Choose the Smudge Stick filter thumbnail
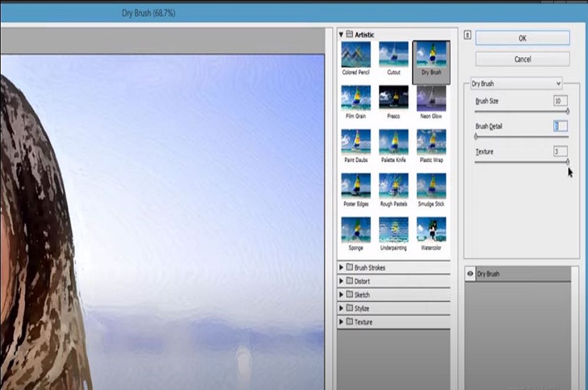Viewport: 588px width, 390px height. pyautogui.click(x=431, y=186)
